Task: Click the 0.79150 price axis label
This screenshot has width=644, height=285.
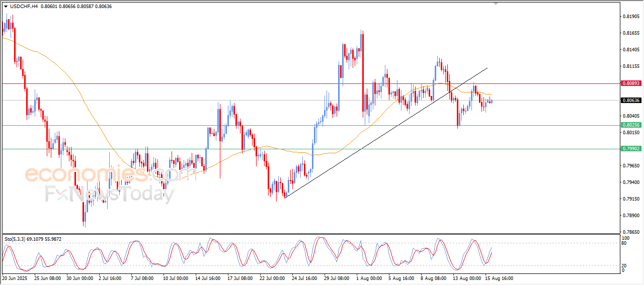Action: 631,199
